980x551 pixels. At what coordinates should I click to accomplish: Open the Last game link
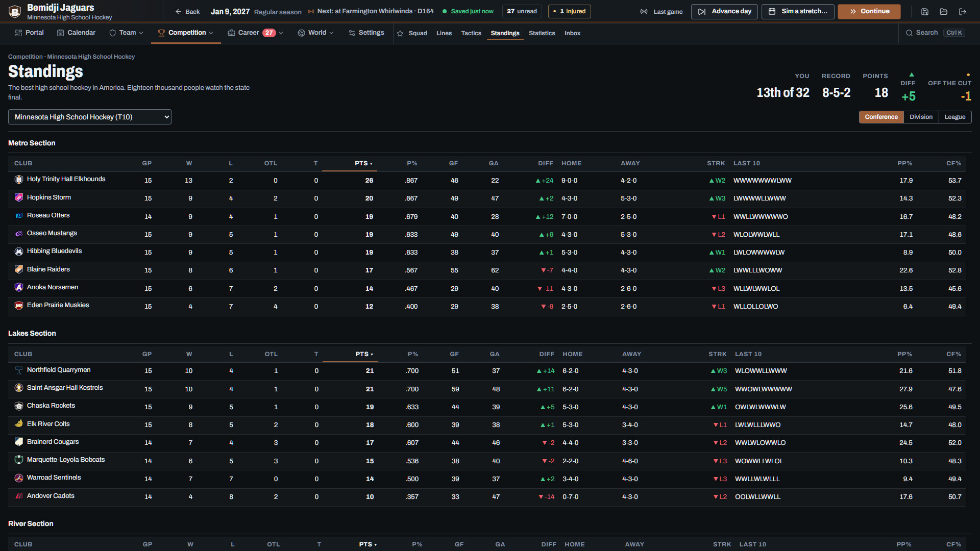pyautogui.click(x=661, y=11)
